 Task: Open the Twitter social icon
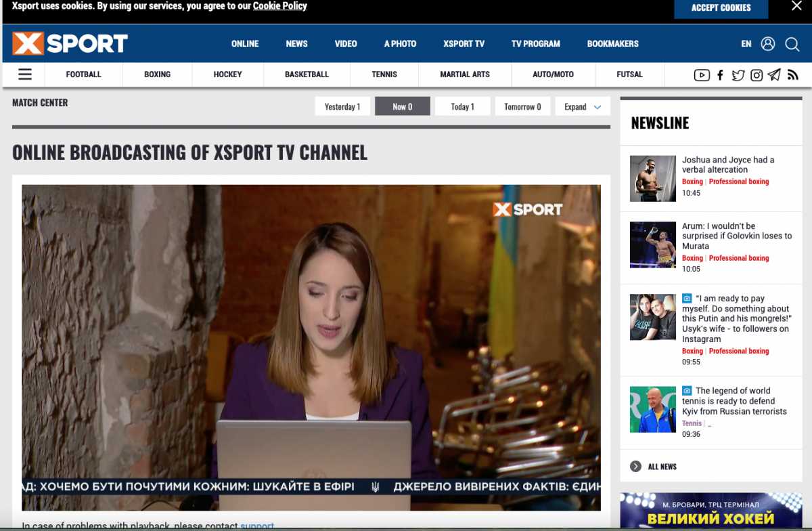point(738,75)
